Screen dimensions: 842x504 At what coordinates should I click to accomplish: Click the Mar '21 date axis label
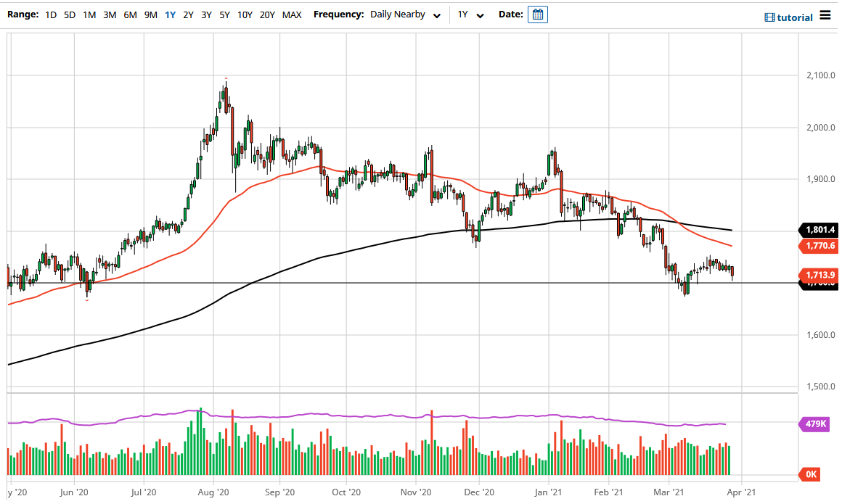click(669, 492)
